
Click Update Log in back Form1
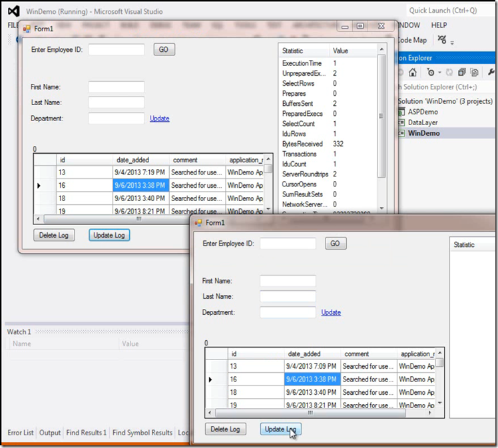coord(109,235)
